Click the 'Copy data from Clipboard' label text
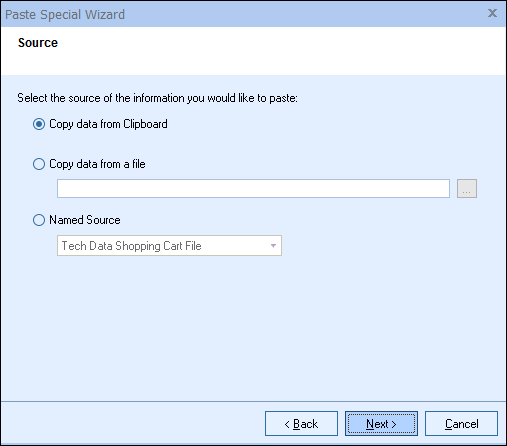507x446 pixels. pyautogui.click(x=108, y=124)
